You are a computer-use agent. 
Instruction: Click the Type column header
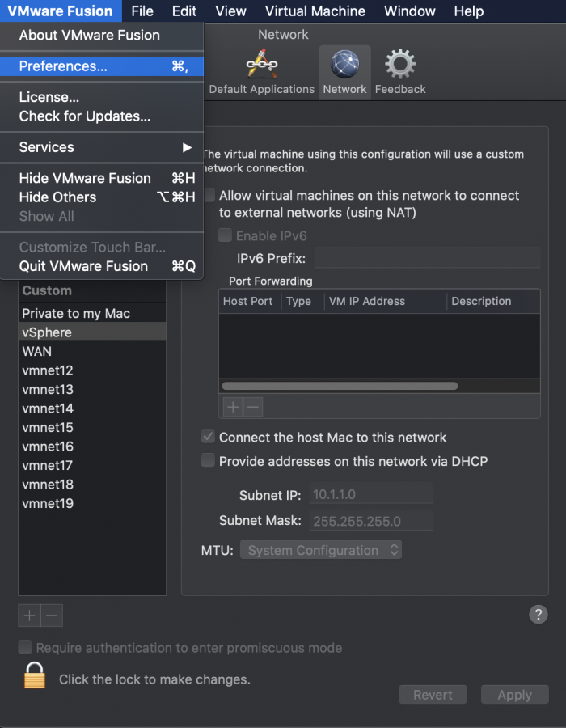click(x=302, y=302)
